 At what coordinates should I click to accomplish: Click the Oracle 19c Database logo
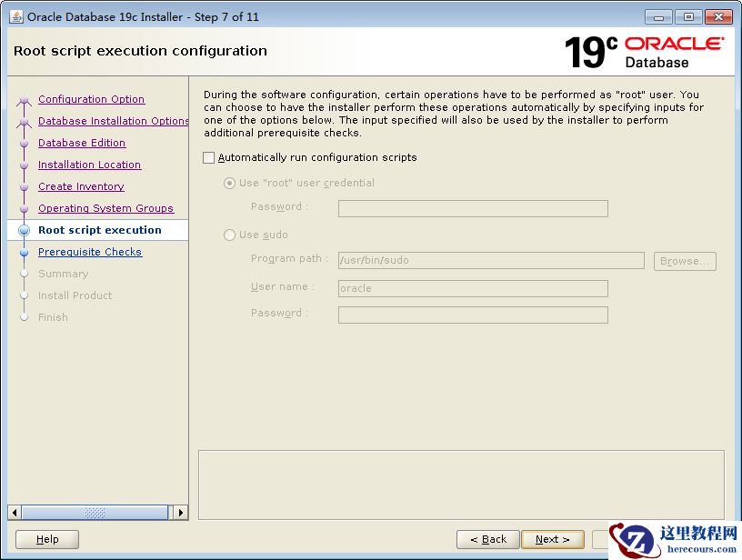[x=644, y=52]
